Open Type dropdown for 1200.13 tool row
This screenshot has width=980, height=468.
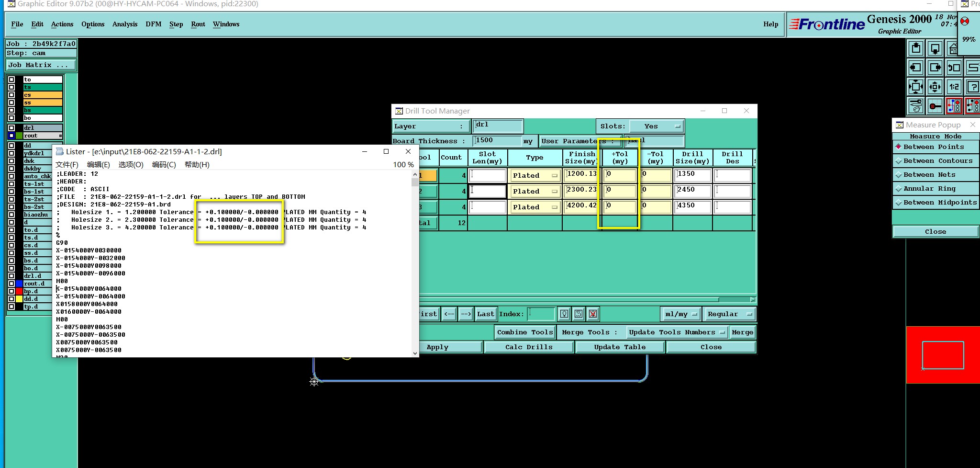[535, 176]
